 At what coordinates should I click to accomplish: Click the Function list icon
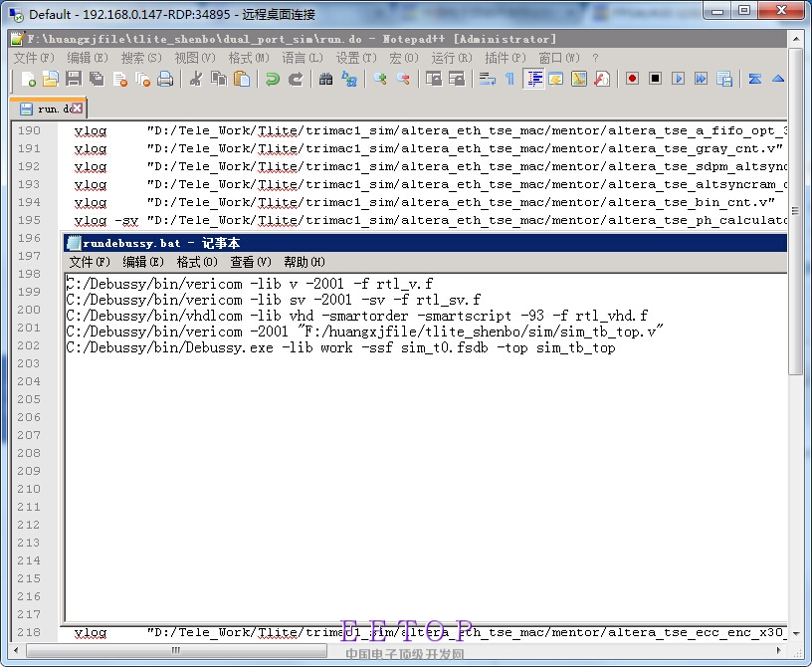click(x=602, y=79)
